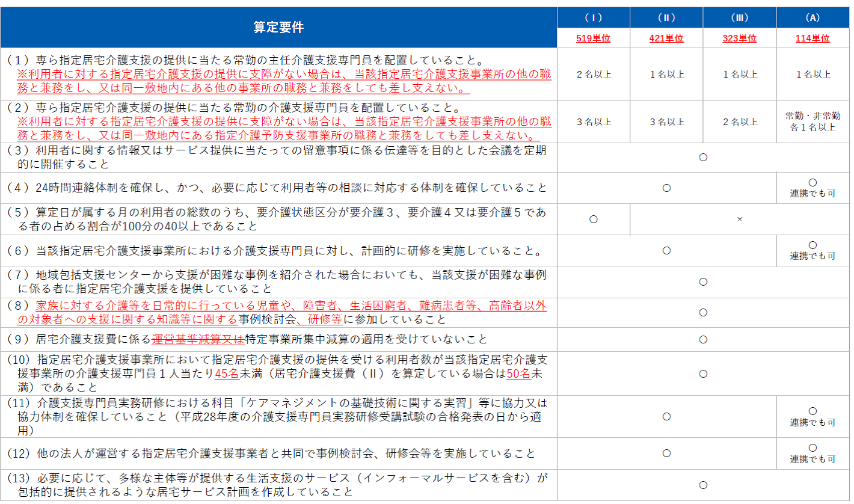This screenshot has width=854, height=504.
Task: Click the 算定要件 table header
Action: click(x=278, y=28)
